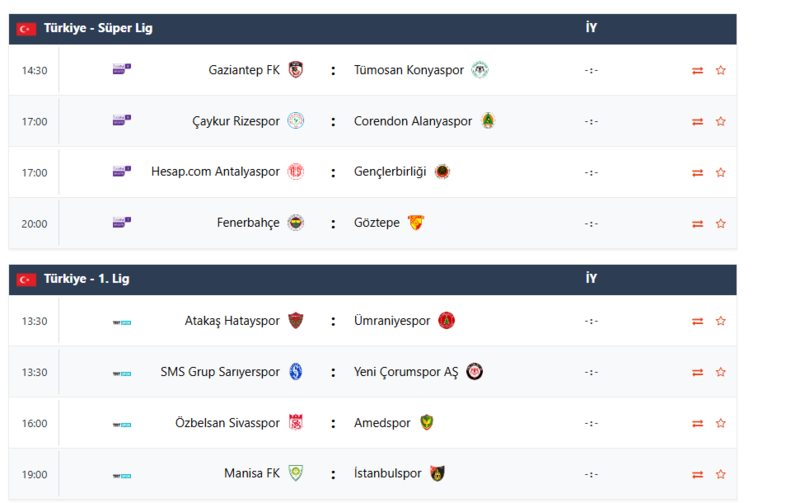This screenshot has width=800, height=503.
Task: Click Yeni Çorumspor AŞ team name
Action: 406,372
